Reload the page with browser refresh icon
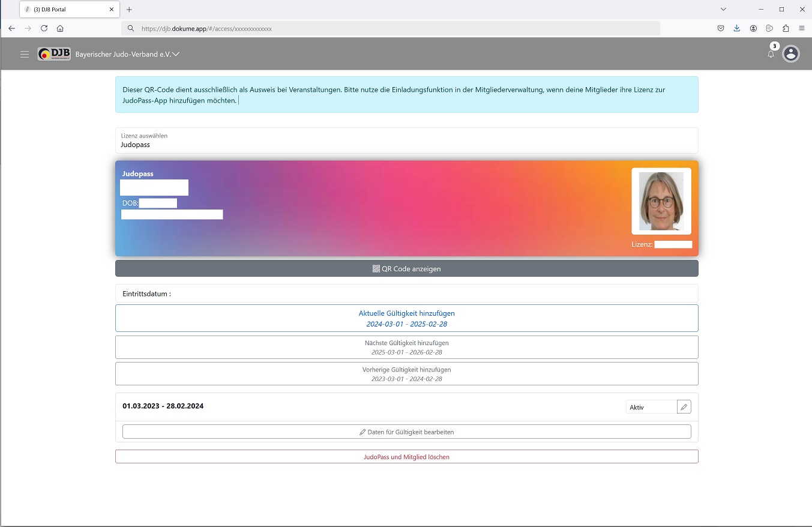The image size is (812, 527). tap(44, 28)
